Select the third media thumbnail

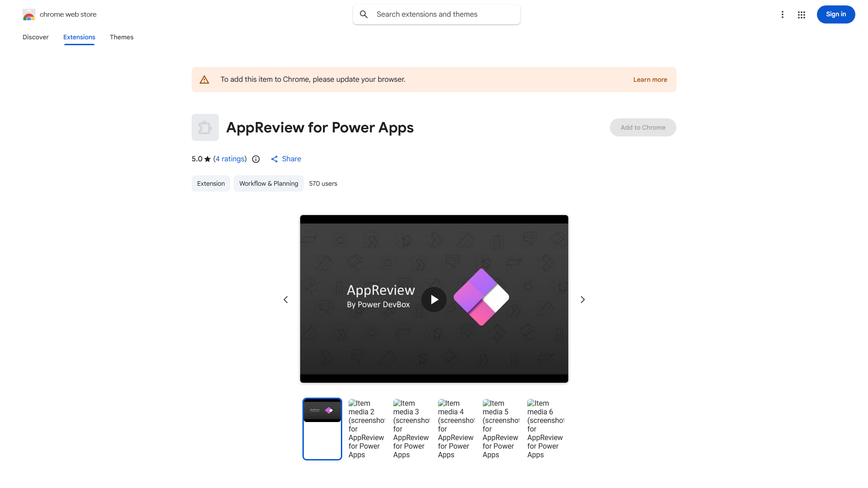pos(411,428)
